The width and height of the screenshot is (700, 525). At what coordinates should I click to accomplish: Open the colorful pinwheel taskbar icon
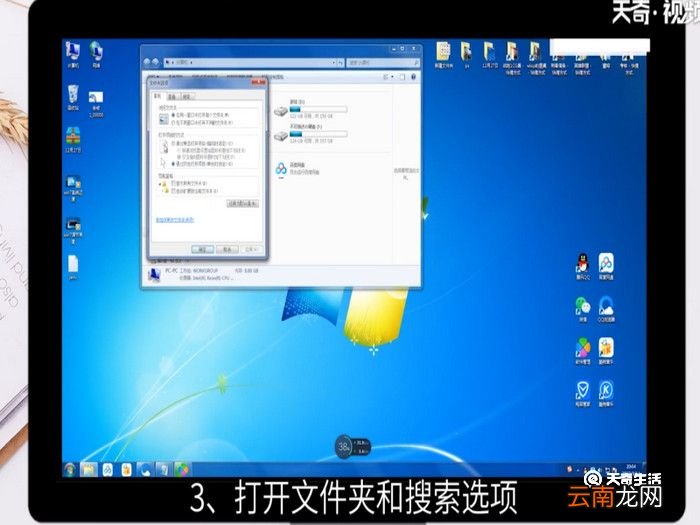[182, 469]
